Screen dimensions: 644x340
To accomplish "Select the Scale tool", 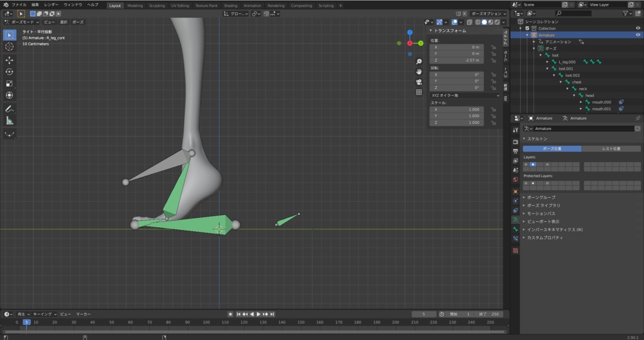I will 9,84.
